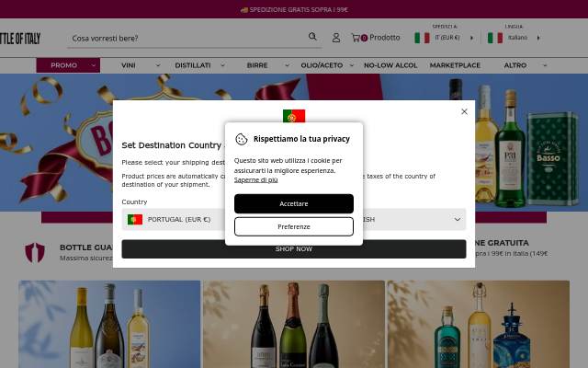
Task: Go to MARKETPLACE section
Action: [x=455, y=65]
